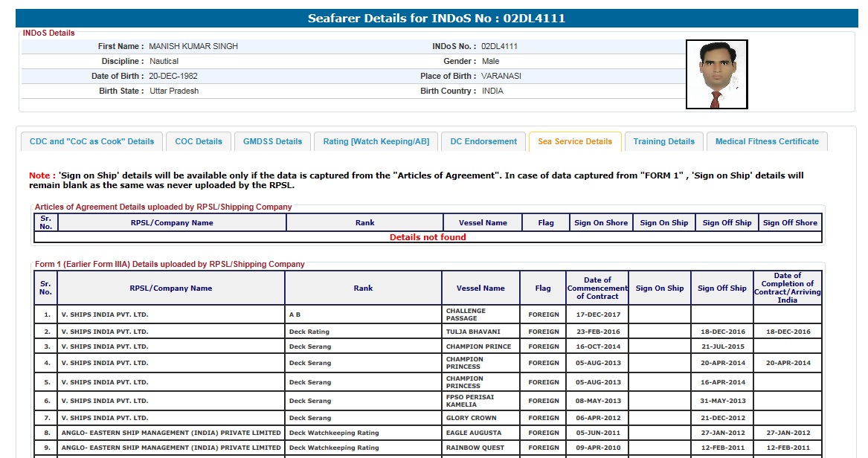View the DC Endorsement tab
This screenshot has width=868, height=458.
(x=483, y=141)
